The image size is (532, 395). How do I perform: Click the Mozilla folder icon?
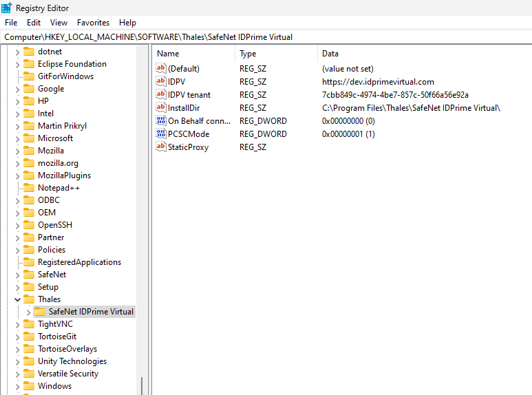click(29, 151)
